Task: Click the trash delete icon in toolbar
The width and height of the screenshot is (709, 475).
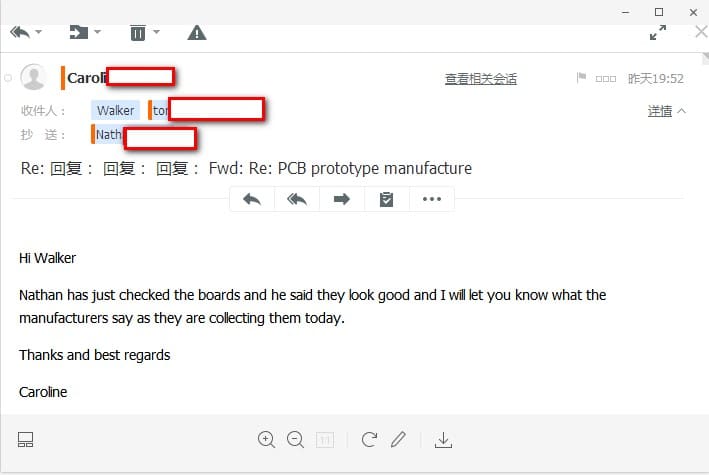Action: (138, 33)
